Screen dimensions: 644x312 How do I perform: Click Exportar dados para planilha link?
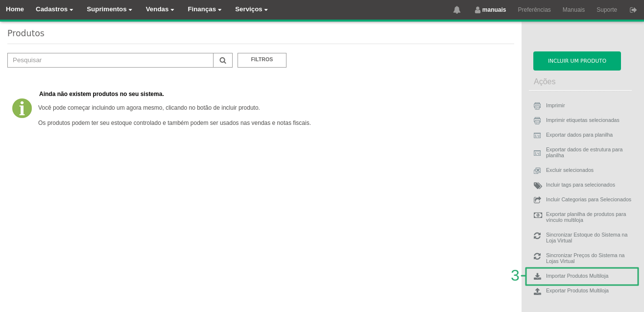coord(579,135)
